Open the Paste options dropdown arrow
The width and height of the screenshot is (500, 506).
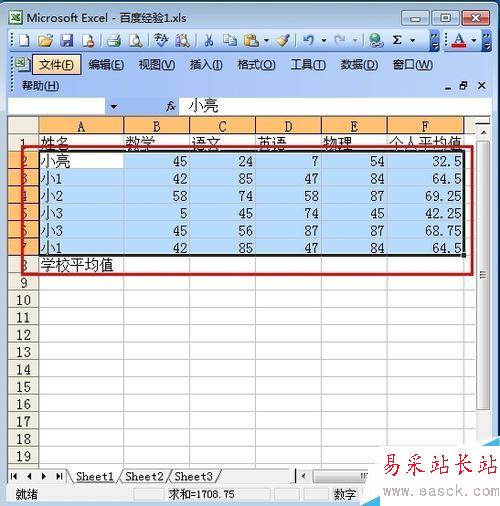266,41
